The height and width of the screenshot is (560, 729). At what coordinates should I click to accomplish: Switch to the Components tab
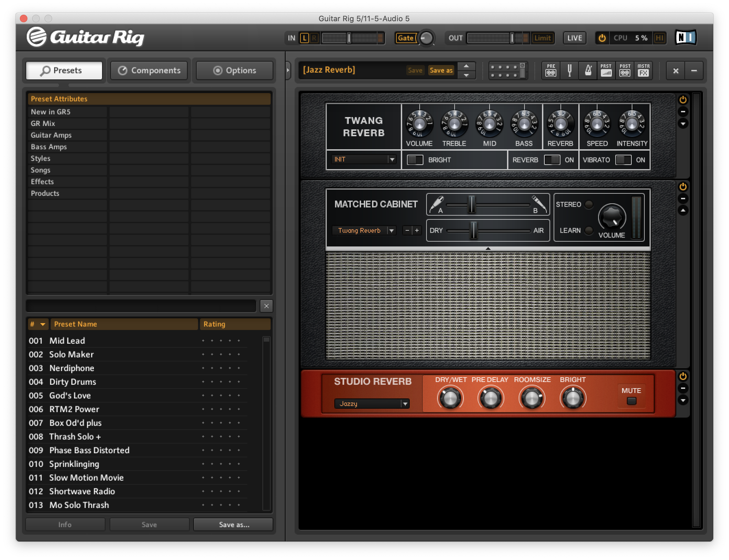coord(149,71)
